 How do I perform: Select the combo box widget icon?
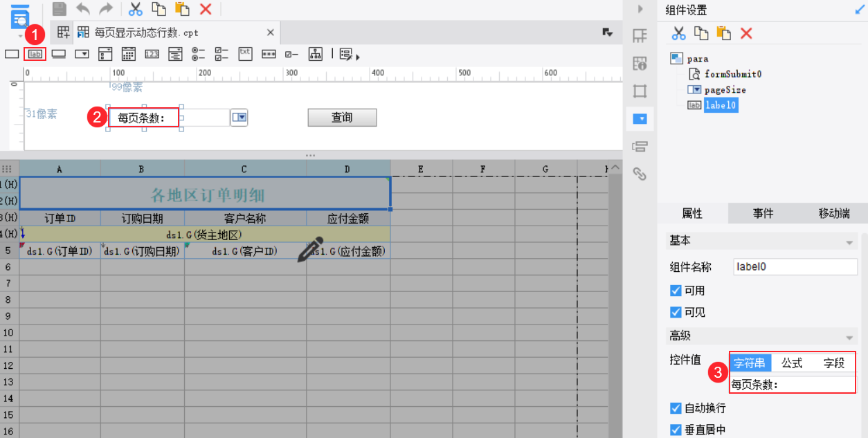pos(82,53)
